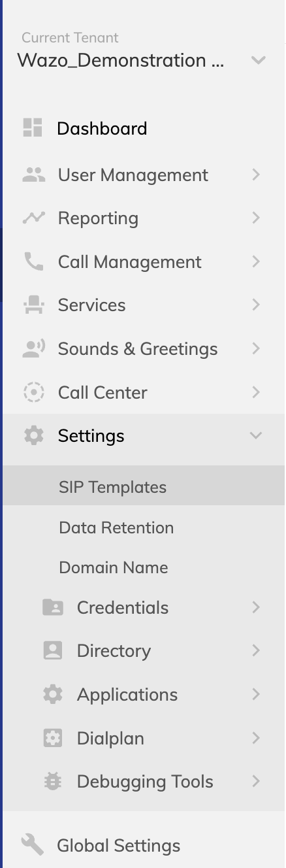Click the Services chair icon

point(33,305)
